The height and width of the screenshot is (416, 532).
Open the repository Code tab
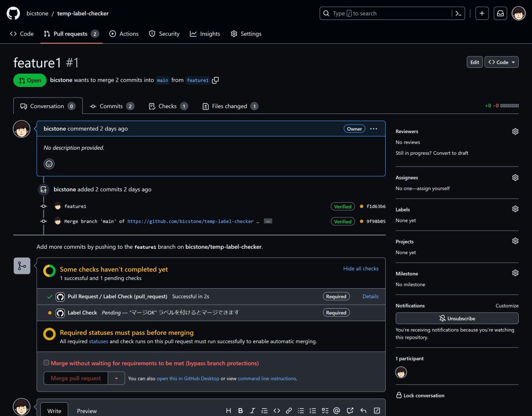coord(22,34)
